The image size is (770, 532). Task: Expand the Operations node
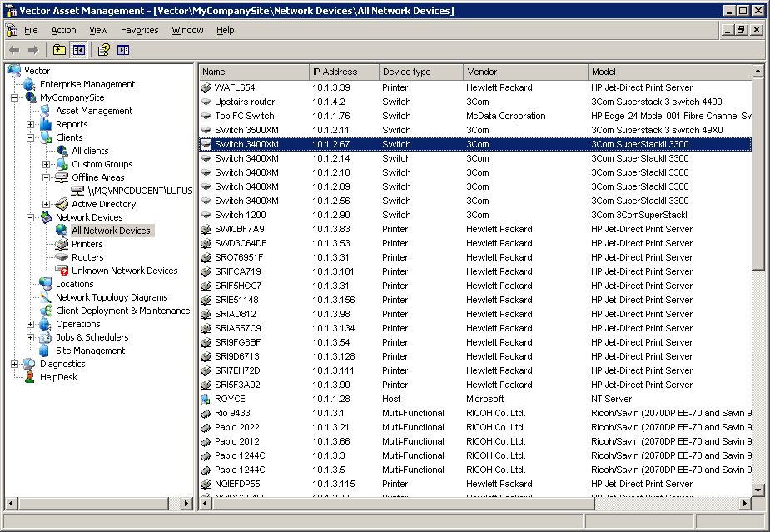pos(30,324)
